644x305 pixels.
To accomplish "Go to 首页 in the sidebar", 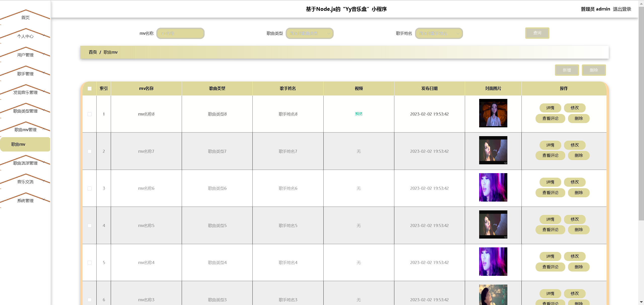I will tap(25, 18).
